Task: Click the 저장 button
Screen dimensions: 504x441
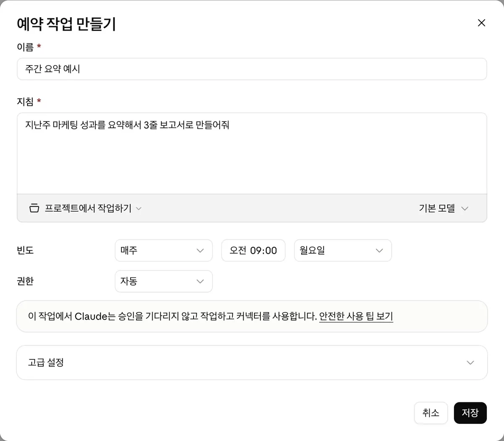Action: [x=470, y=413]
